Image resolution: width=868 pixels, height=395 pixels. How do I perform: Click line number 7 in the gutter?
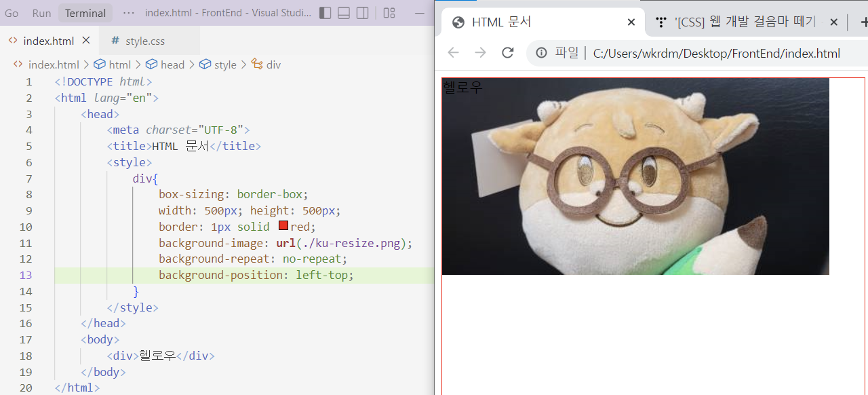(x=28, y=178)
